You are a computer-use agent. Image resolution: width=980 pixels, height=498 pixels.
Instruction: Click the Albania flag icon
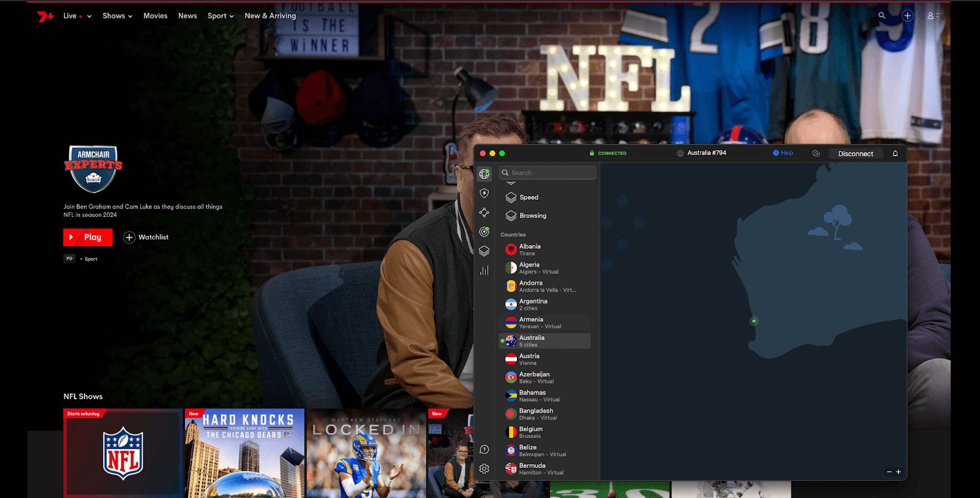click(511, 249)
